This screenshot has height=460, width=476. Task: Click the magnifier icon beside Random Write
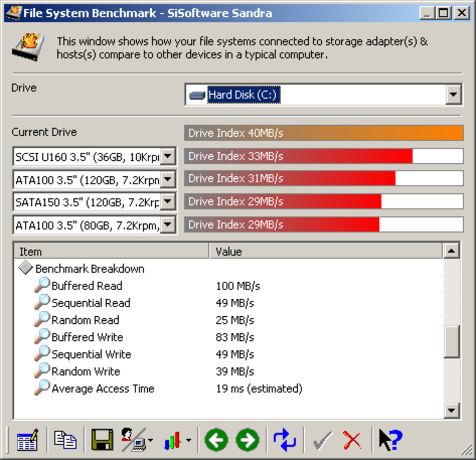coord(42,371)
